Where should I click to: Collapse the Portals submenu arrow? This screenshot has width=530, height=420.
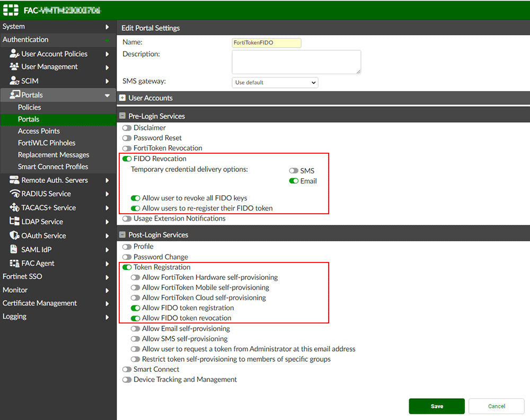(x=107, y=95)
